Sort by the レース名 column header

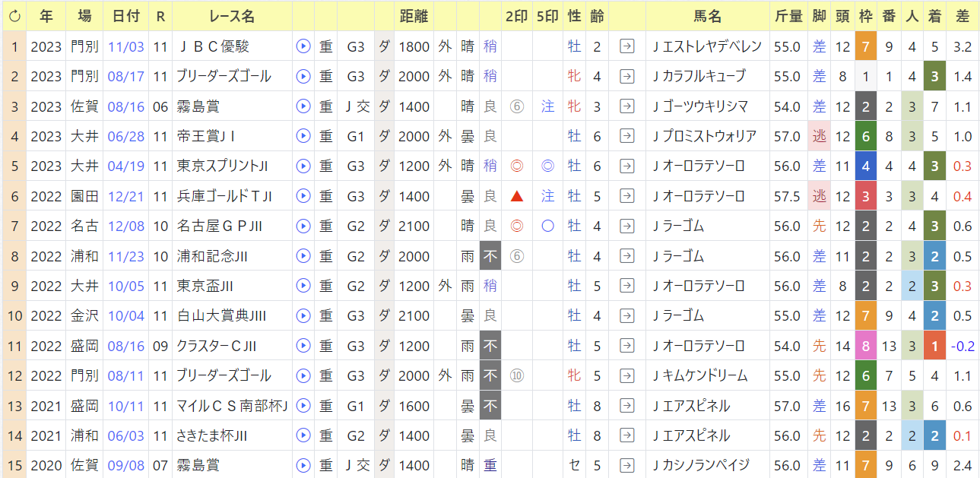[231, 16]
